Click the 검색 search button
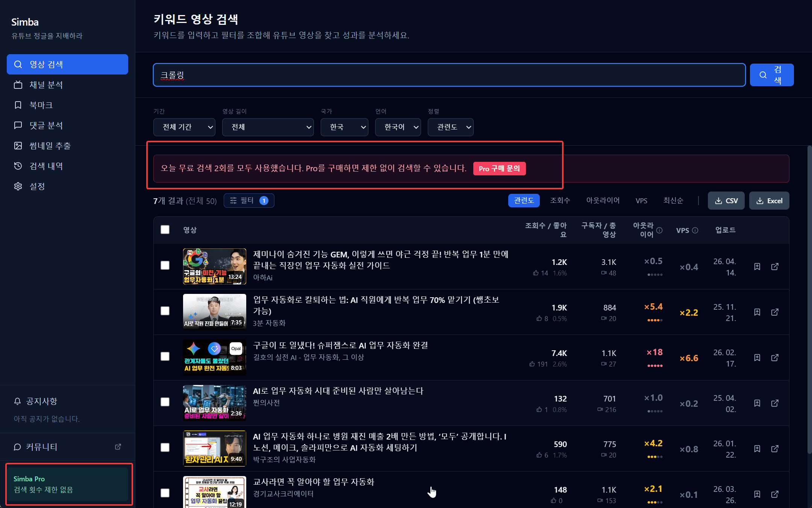 [x=772, y=75]
